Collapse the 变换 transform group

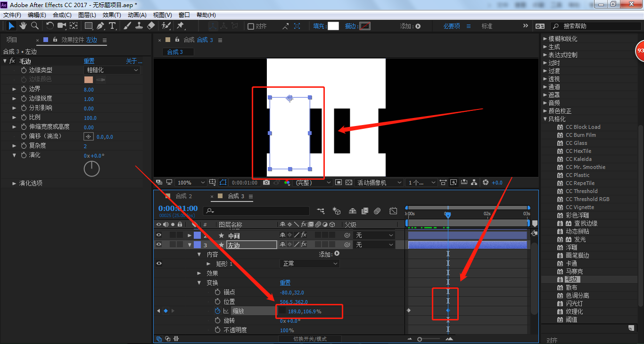(199, 283)
